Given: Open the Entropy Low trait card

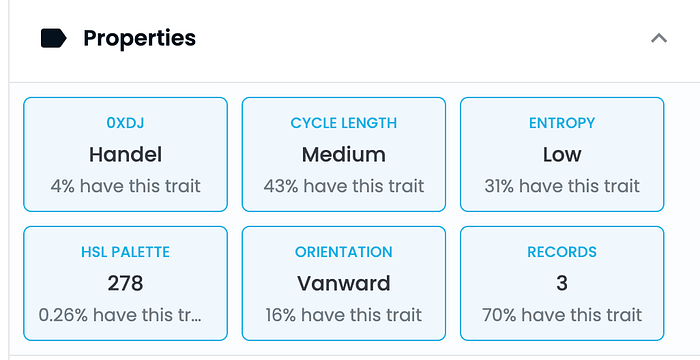Looking at the screenshot, I should coord(562,154).
